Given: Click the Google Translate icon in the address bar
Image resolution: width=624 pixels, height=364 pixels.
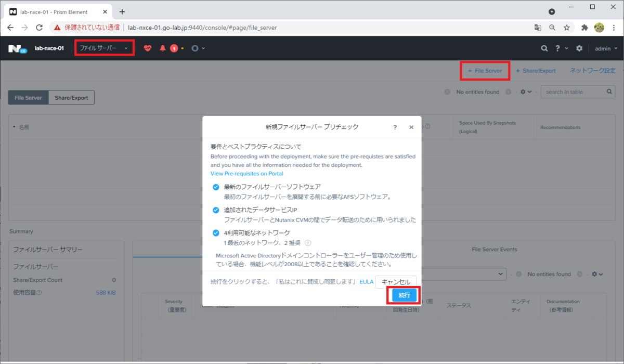Looking at the screenshot, I should pos(537,27).
